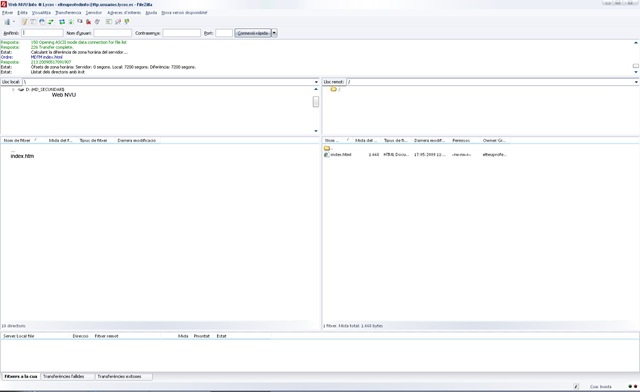Sort local files by Darrera modificació
640x392 pixels.
137,140
